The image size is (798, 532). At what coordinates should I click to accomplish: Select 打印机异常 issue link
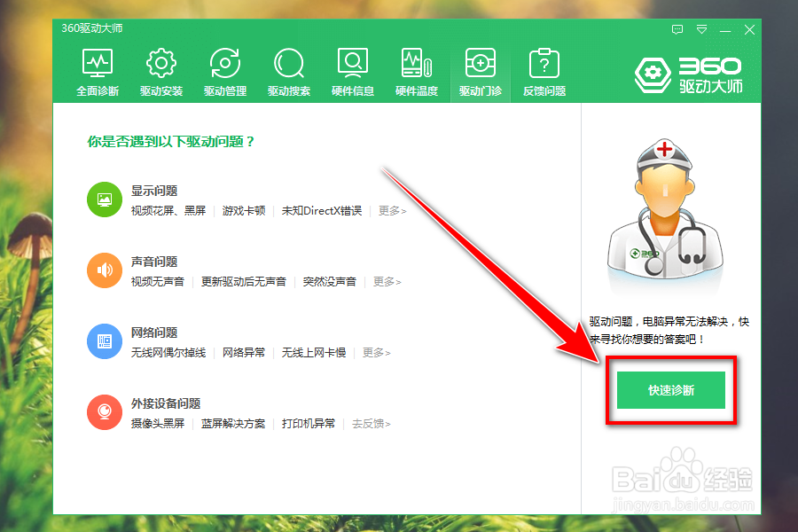point(309,424)
